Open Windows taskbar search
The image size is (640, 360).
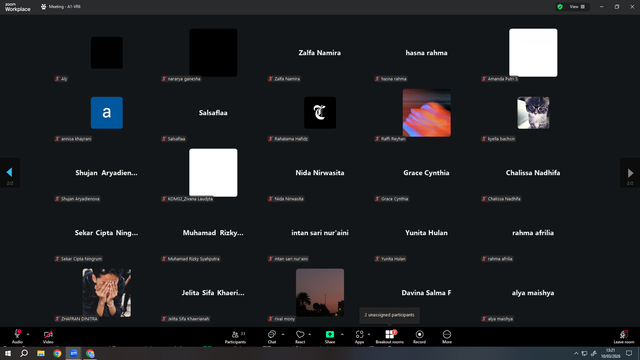[x=24, y=353]
